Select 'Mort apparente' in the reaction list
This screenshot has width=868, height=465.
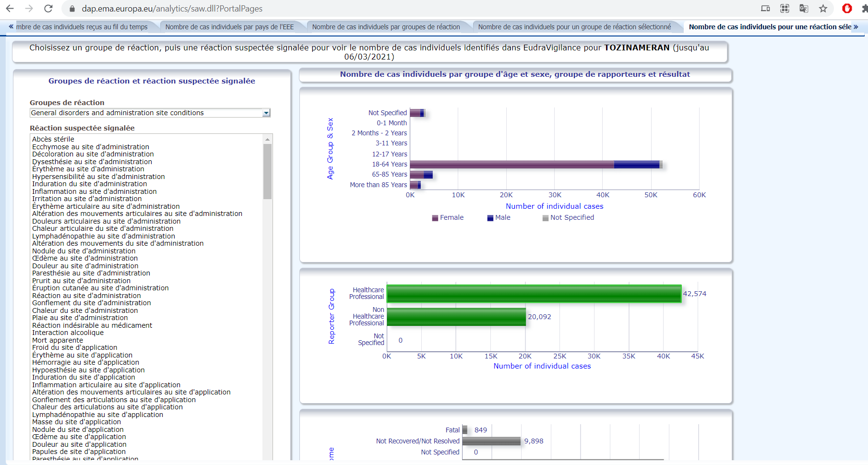click(x=58, y=340)
